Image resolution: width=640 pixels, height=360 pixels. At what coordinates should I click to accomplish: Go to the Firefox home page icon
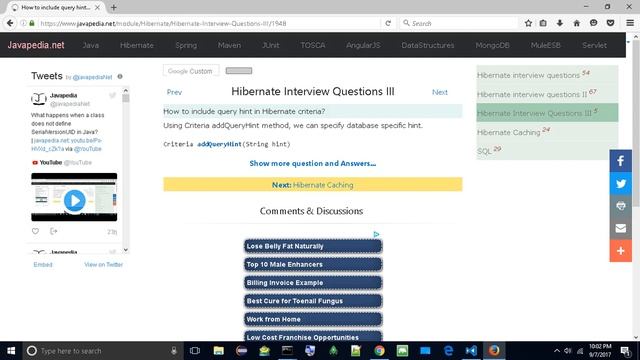[576, 23]
